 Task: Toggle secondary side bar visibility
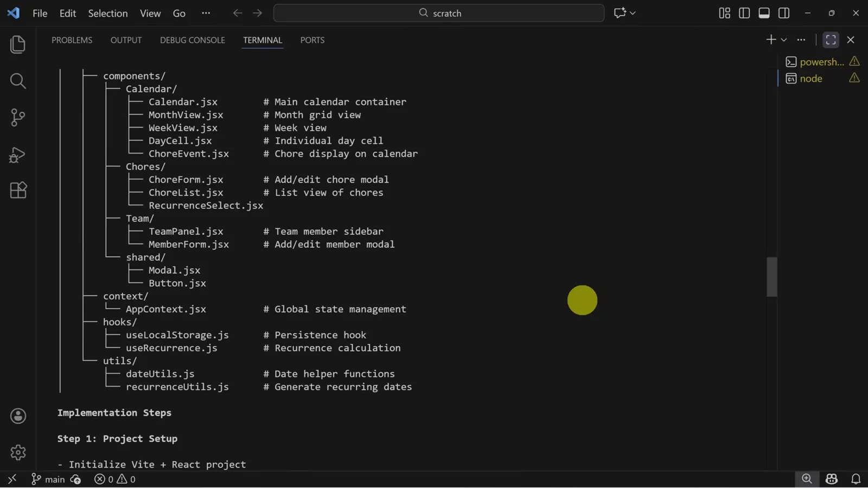tap(784, 13)
